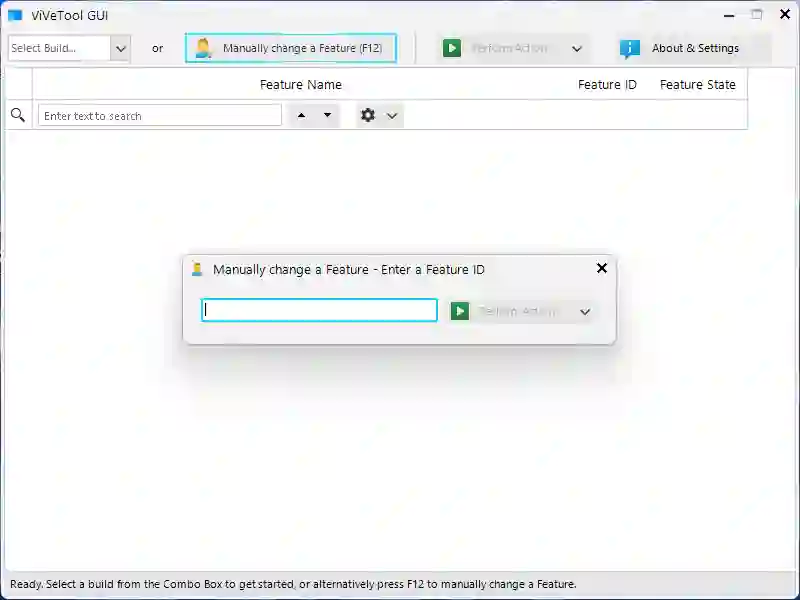Maximize the ViVeTool GUI window
This screenshot has width=800, height=600.
(x=757, y=15)
